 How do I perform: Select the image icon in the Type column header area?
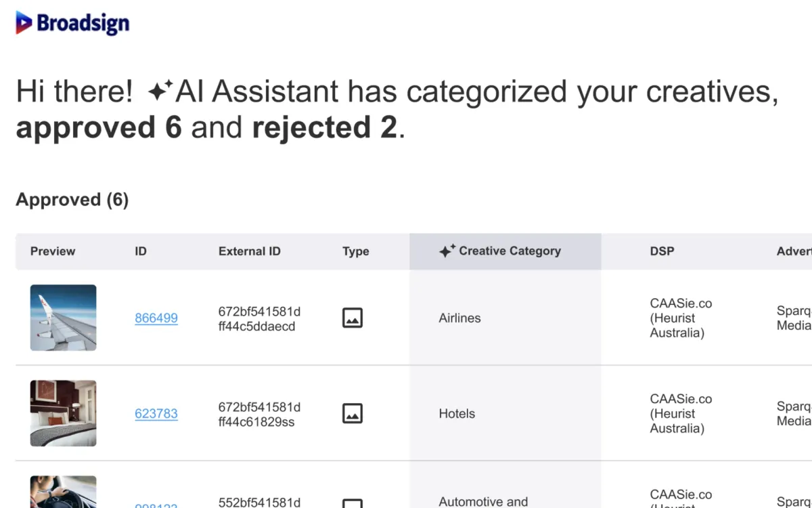(355, 251)
